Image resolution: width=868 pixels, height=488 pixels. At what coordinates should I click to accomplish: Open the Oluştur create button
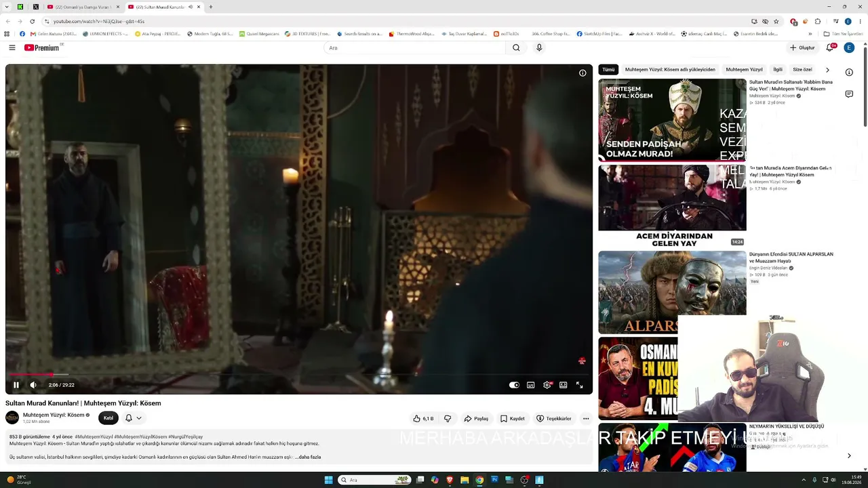802,47
